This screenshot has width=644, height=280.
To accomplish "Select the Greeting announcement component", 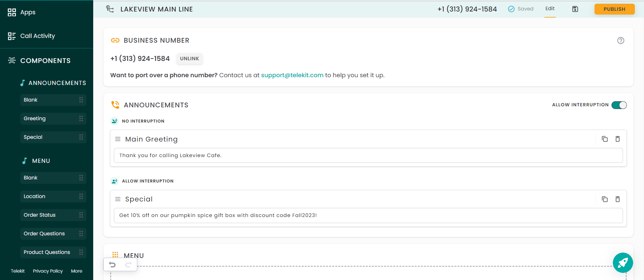I will click(53, 119).
